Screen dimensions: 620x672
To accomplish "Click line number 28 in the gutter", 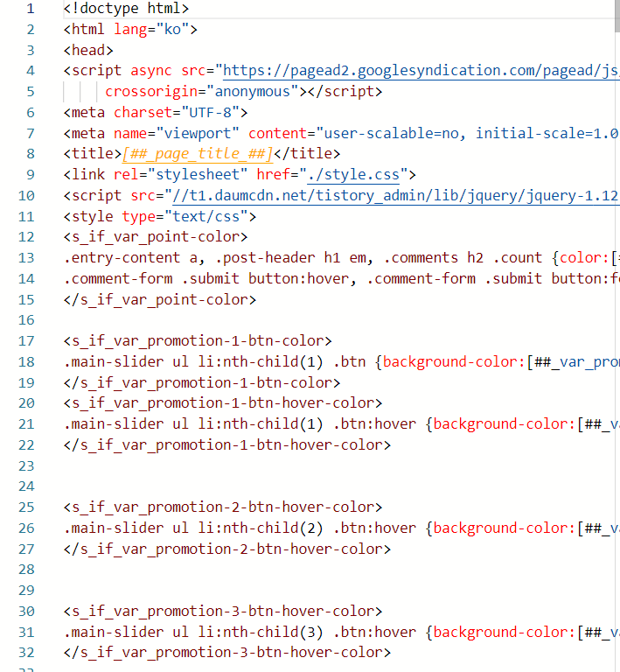I will pyautogui.click(x=26, y=570).
